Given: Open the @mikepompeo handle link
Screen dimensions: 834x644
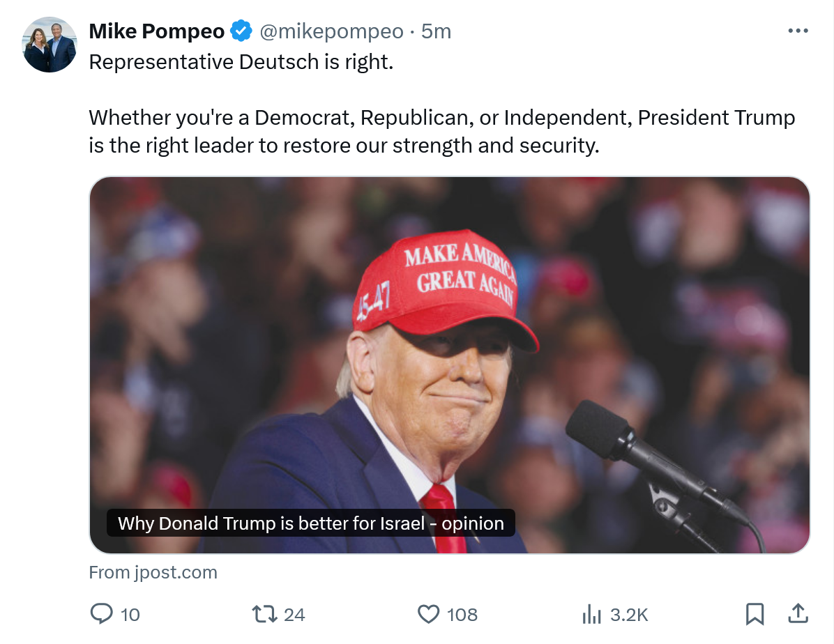Looking at the screenshot, I should pos(331,31).
